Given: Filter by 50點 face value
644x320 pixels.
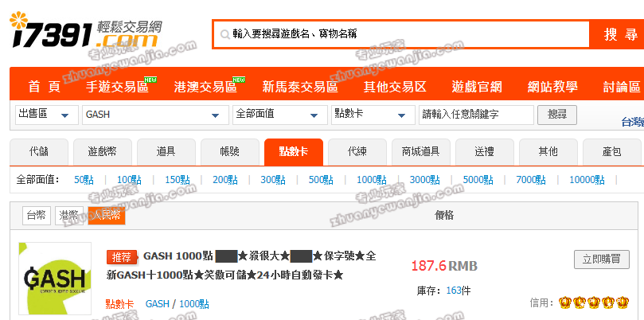Looking at the screenshot, I should click(x=84, y=180).
